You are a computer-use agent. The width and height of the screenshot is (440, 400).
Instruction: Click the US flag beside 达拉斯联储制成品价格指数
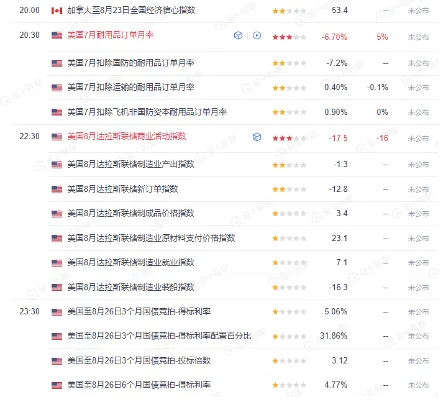(57, 214)
